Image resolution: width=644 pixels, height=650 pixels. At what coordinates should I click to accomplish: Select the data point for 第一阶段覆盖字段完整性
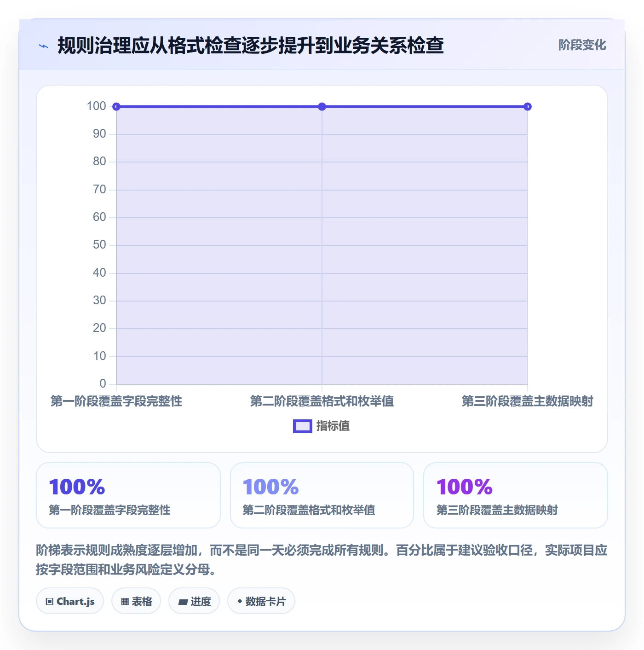pos(116,107)
